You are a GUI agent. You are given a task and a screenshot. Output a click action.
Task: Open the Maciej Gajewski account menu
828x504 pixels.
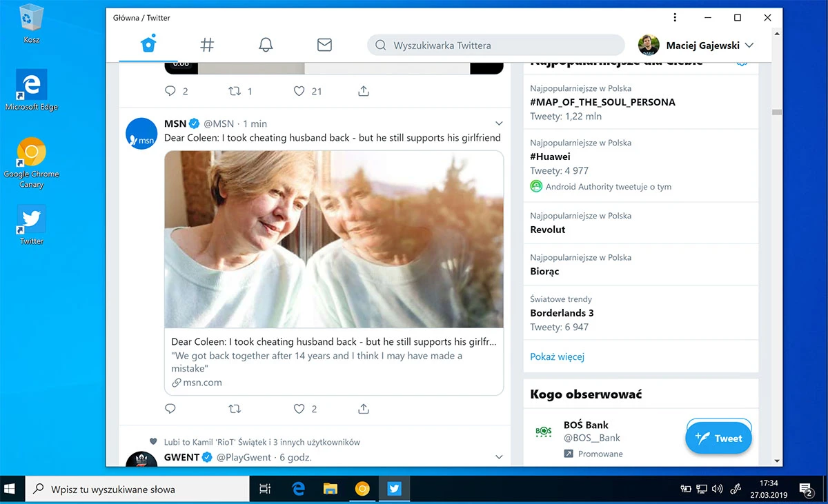(x=696, y=46)
